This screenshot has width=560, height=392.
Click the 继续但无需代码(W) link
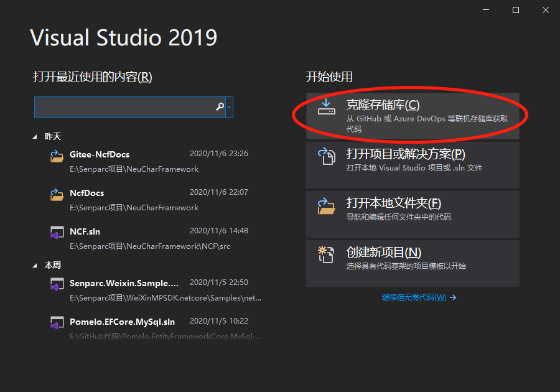coord(414,297)
